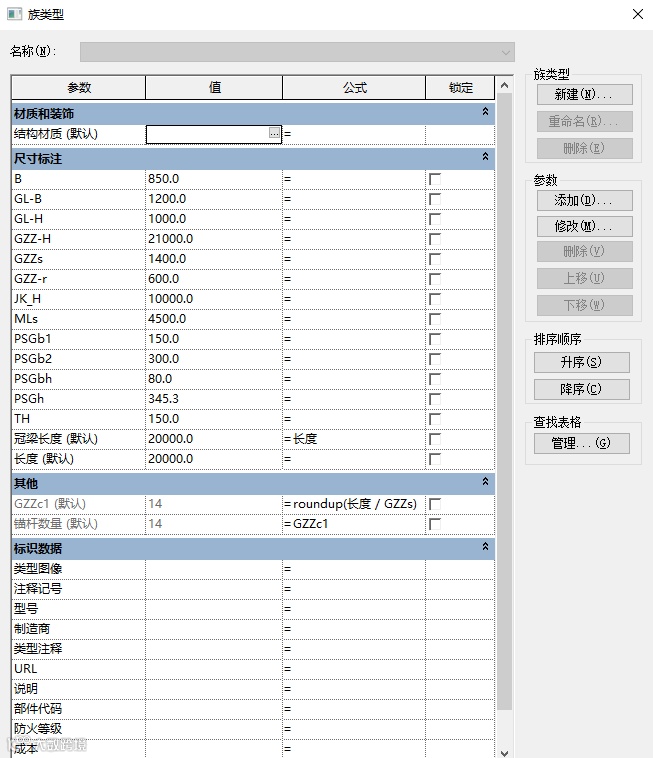Image resolution: width=653 pixels, height=758 pixels.
Task: Toggle lock checkbox for PSGh
Action: tap(435, 399)
